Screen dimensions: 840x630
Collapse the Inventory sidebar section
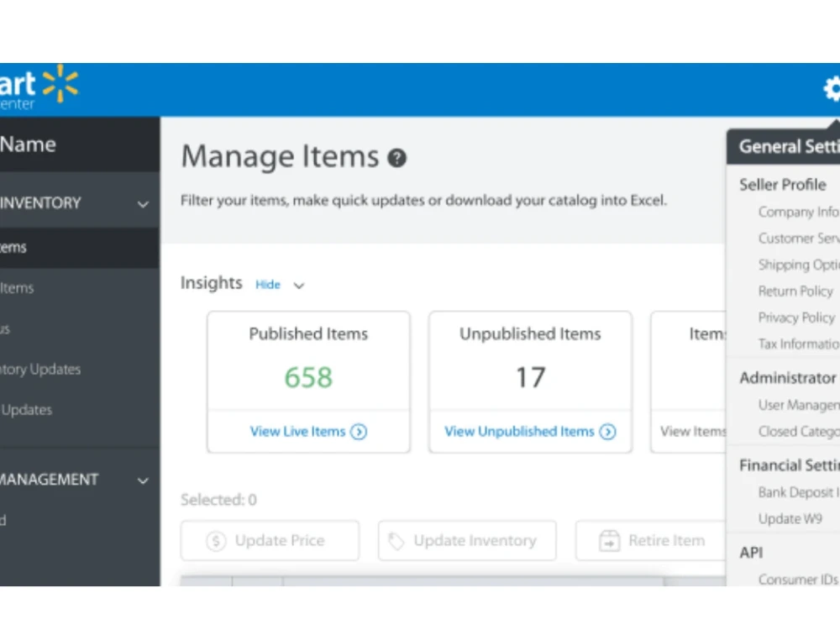pos(143,203)
